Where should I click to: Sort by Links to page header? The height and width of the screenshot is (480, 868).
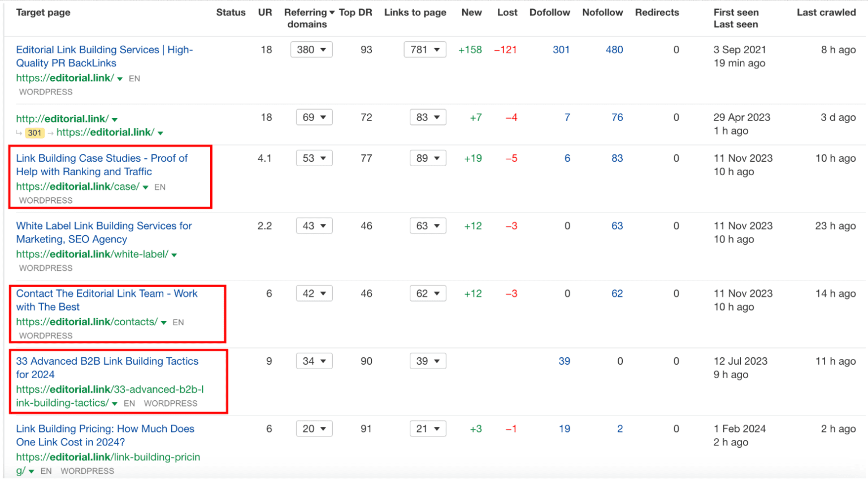[415, 12]
